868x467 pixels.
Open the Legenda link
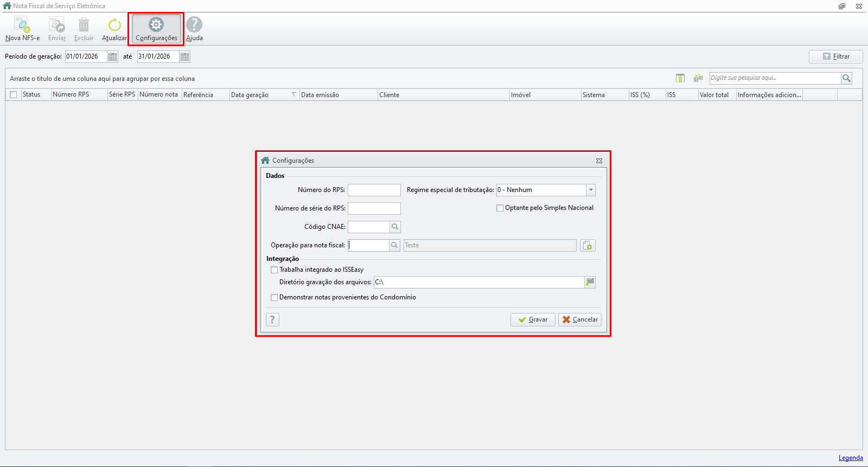click(x=850, y=458)
